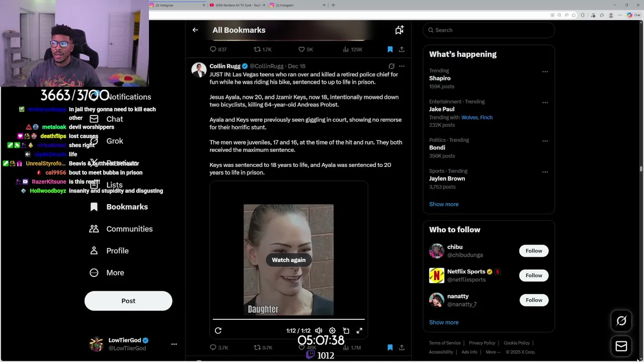644x362 pixels.
Task: Open Grok in the sidebar
Action: tap(106, 141)
